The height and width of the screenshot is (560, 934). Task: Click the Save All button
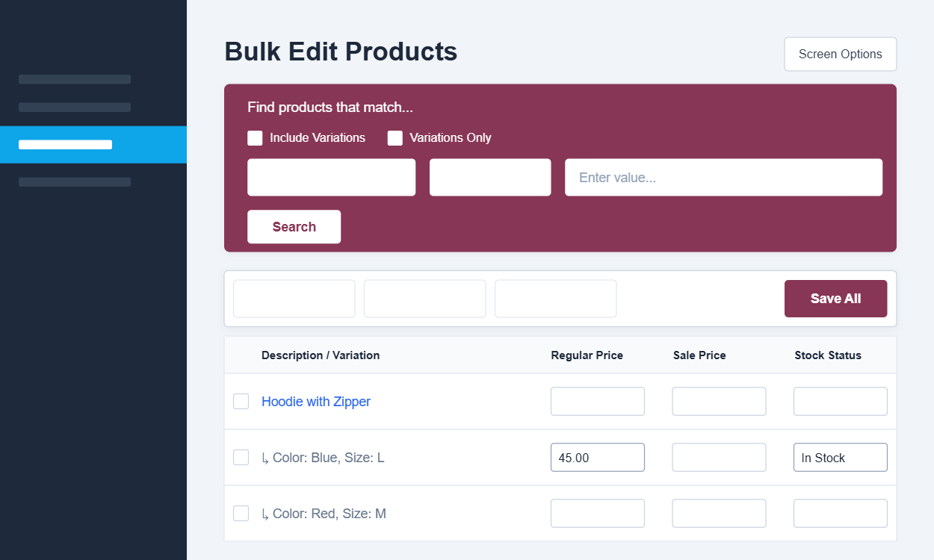point(835,299)
